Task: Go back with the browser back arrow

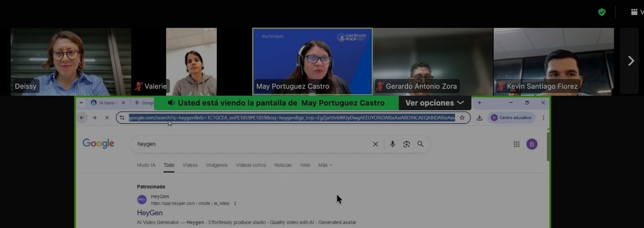Action: (82, 118)
